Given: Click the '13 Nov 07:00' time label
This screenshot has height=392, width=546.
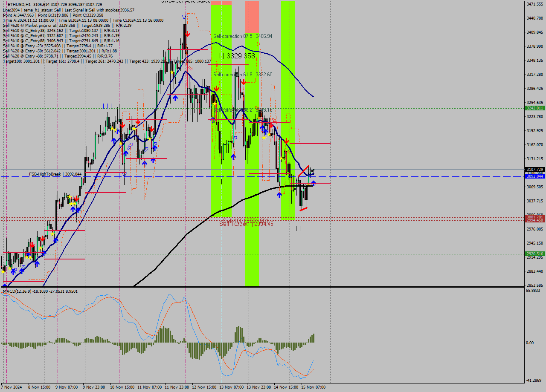Looking at the screenshot, I should (231, 387).
